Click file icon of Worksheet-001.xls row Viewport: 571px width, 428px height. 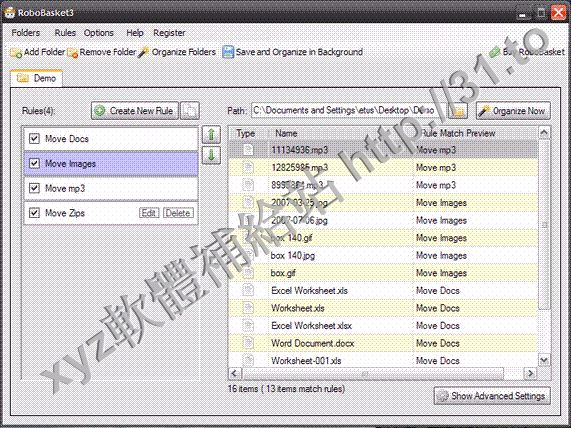248,360
